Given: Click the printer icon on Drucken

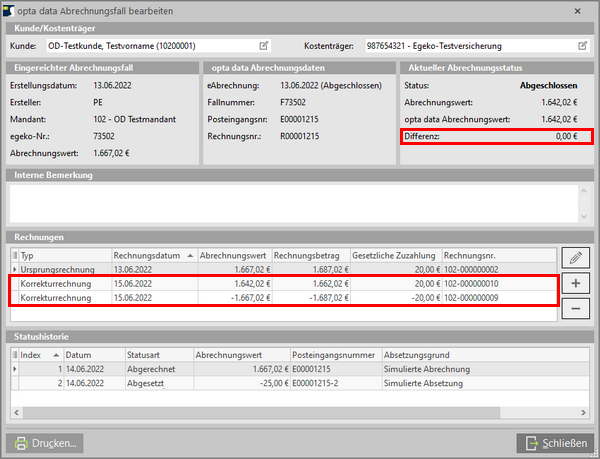Looking at the screenshot, I should point(23,442).
